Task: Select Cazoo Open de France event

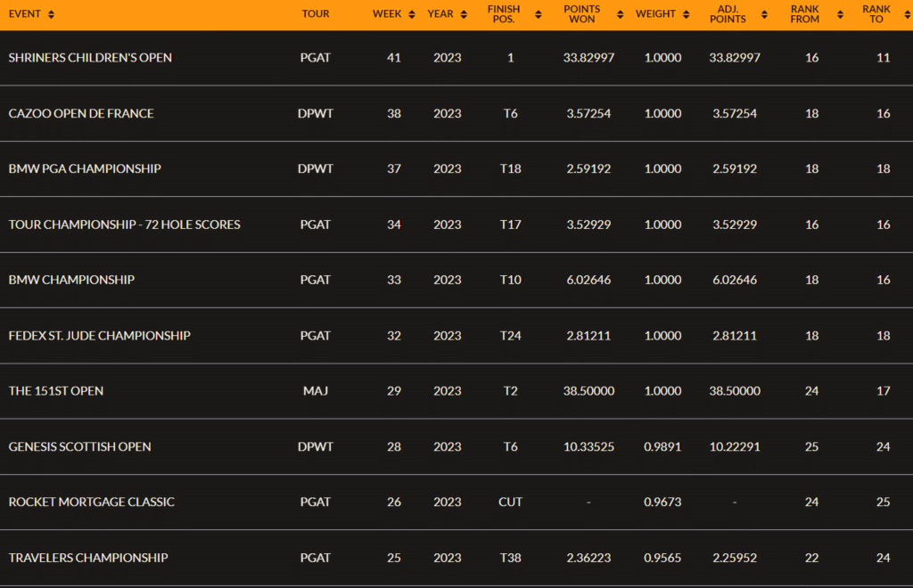Action: (81, 113)
